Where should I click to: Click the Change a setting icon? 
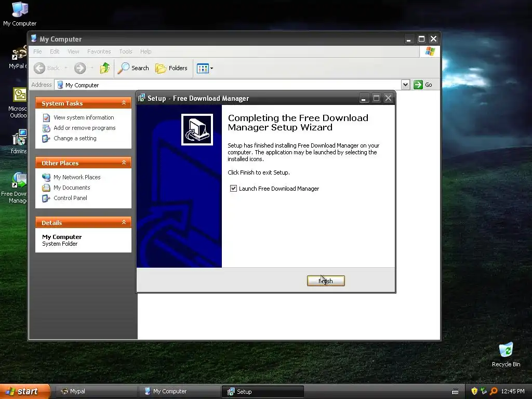(x=46, y=139)
